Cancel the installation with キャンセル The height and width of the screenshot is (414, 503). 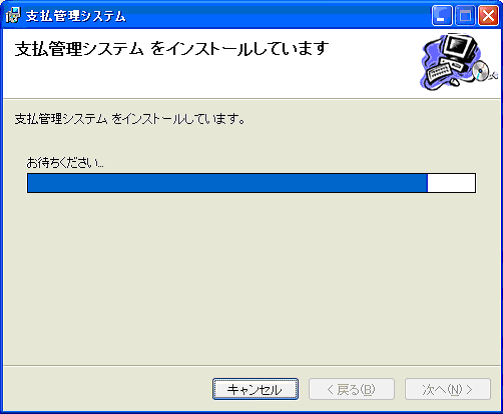point(255,389)
